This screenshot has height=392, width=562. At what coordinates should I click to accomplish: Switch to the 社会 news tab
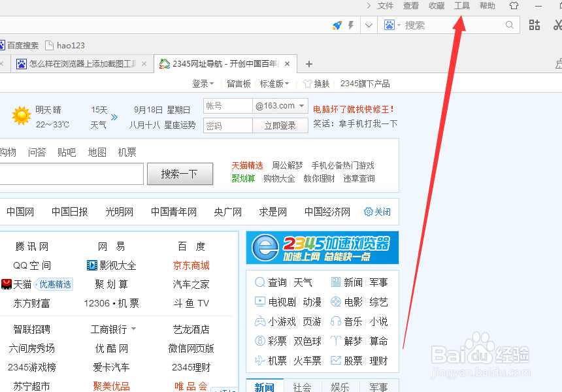click(x=302, y=387)
